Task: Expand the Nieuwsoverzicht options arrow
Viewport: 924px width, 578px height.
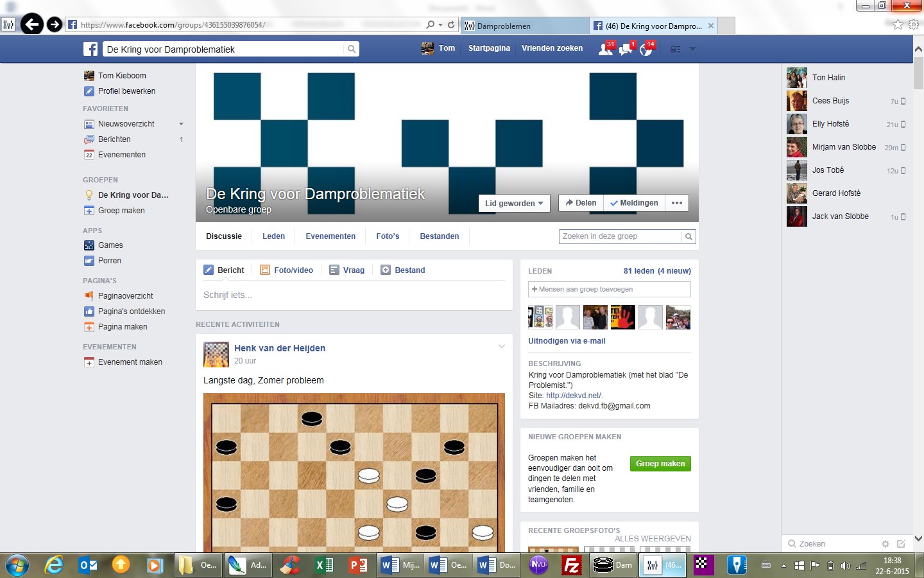Action: [181, 124]
